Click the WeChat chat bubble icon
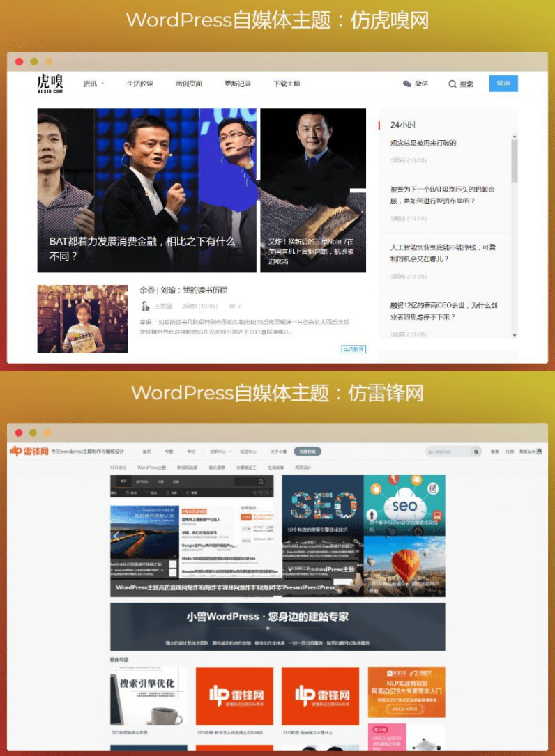Screen dimensions: 555x756 click(x=407, y=84)
